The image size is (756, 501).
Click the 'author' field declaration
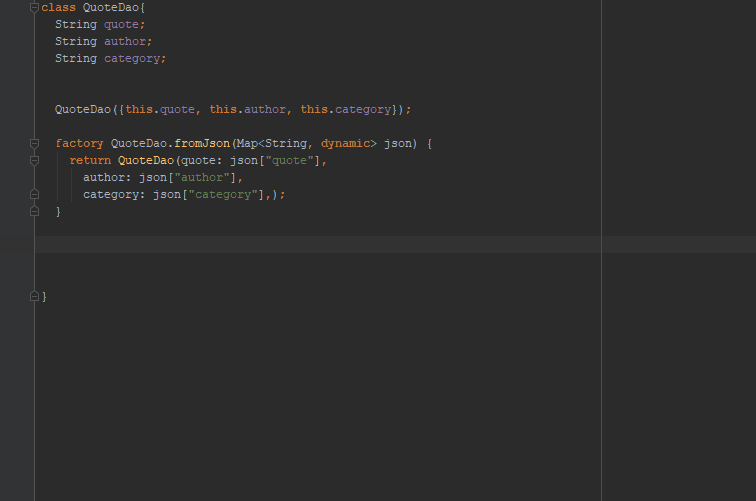click(125, 41)
